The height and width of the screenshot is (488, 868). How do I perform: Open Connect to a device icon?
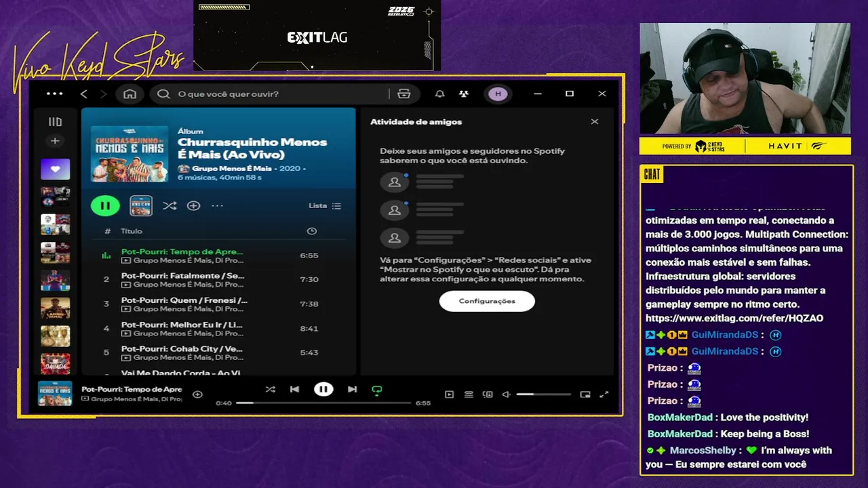pyautogui.click(x=488, y=394)
